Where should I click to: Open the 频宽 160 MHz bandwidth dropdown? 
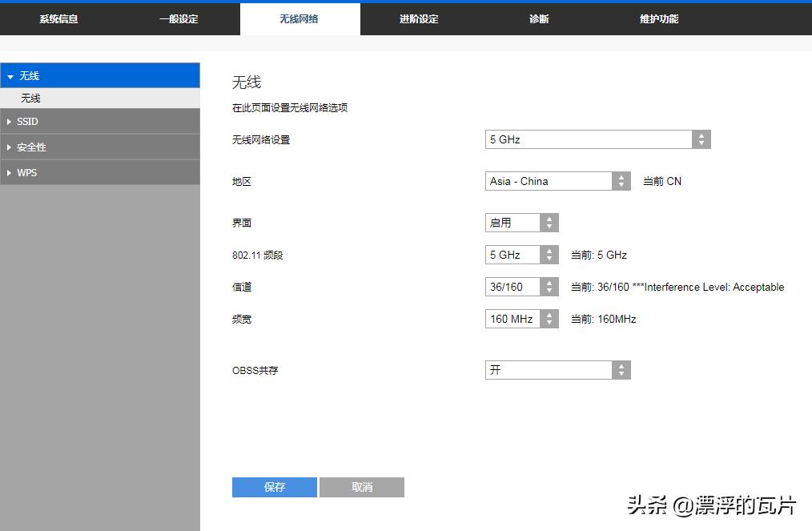[x=521, y=319]
